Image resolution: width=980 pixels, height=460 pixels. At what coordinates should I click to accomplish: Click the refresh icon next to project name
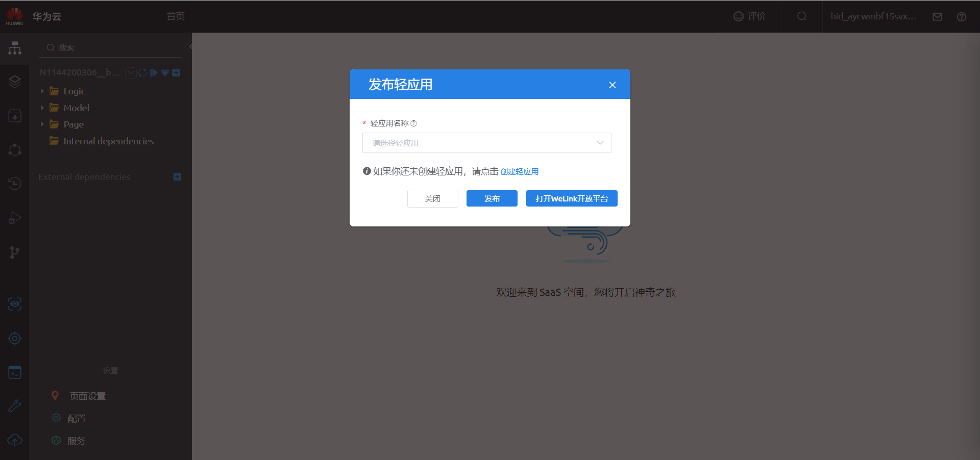pyautogui.click(x=142, y=72)
